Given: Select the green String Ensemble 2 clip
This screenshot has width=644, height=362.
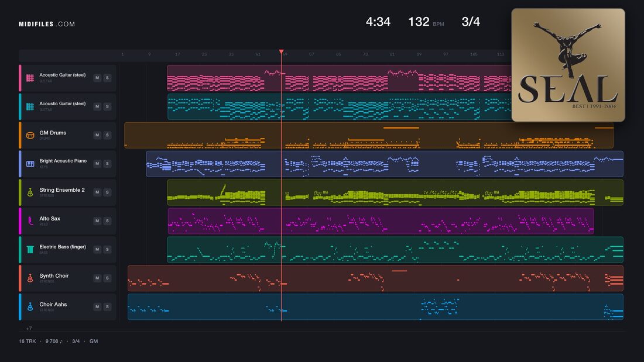Looking at the screenshot, I should coord(395,192).
